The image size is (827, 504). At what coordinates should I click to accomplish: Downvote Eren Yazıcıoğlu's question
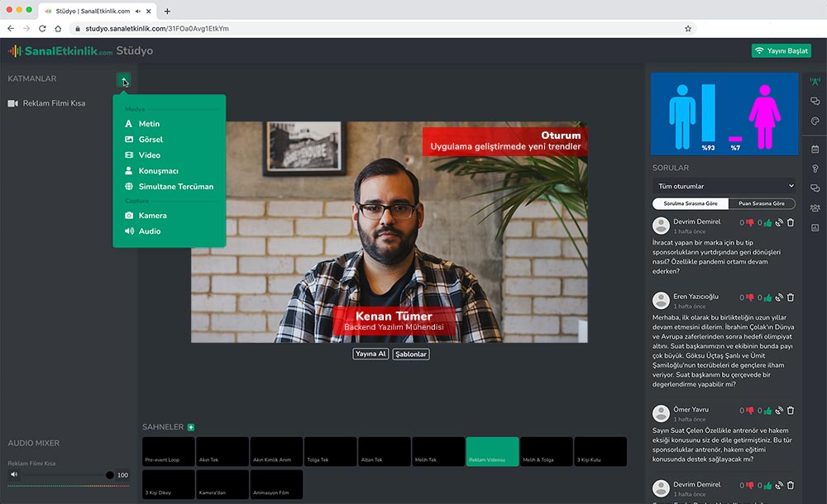coord(749,297)
